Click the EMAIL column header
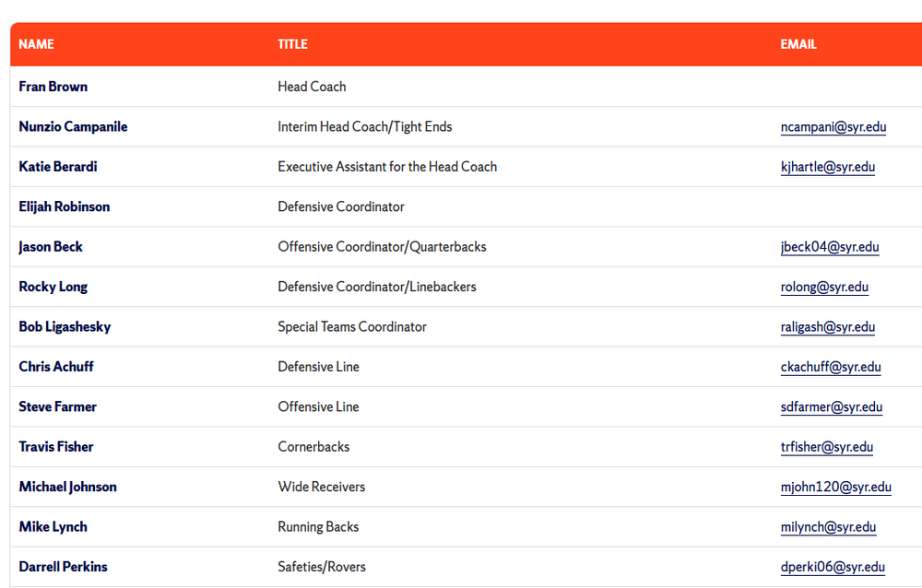This screenshot has width=922, height=588. tap(798, 44)
